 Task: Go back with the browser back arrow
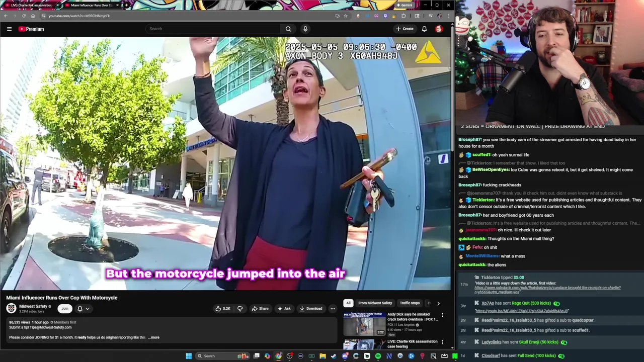coord(6,16)
